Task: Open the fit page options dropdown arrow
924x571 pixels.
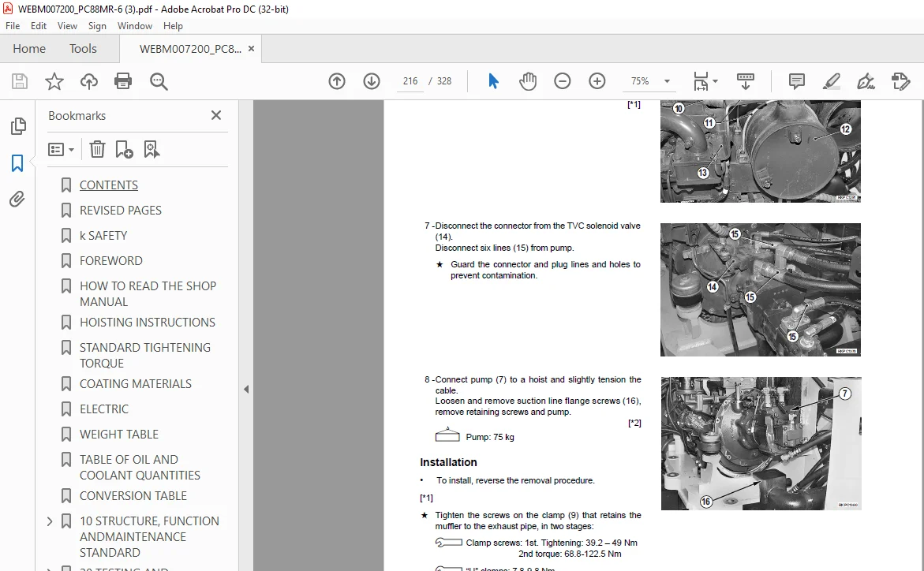Action: (x=716, y=81)
